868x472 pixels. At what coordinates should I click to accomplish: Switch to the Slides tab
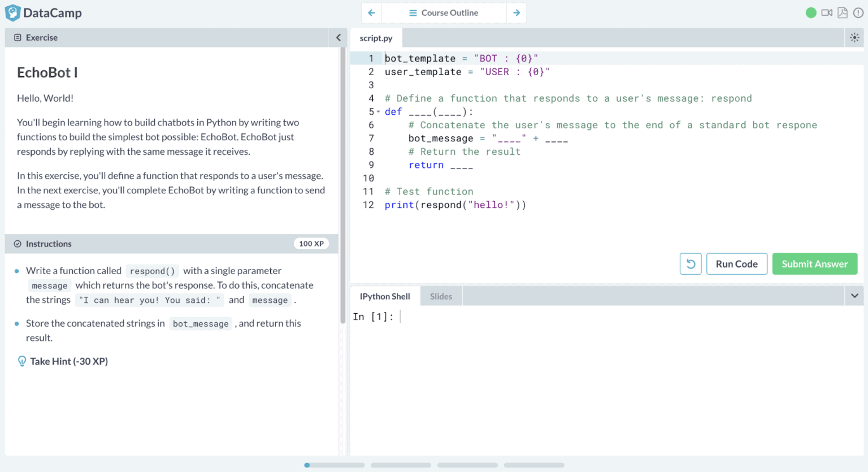coord(441,296)
